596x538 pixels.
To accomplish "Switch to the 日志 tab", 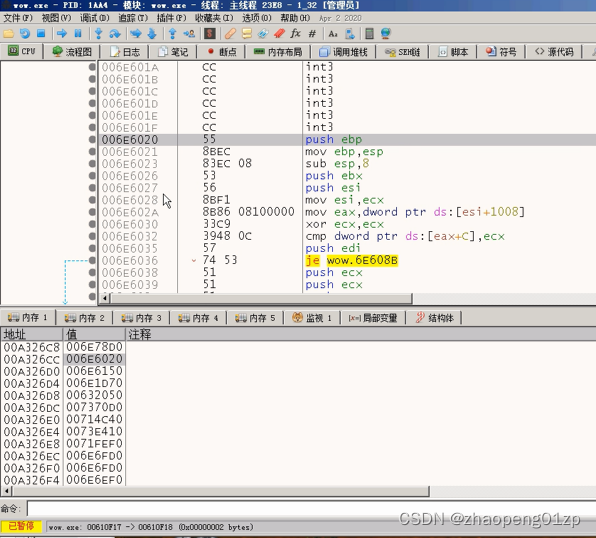I will pyautogui.click(x=125, y=52).
